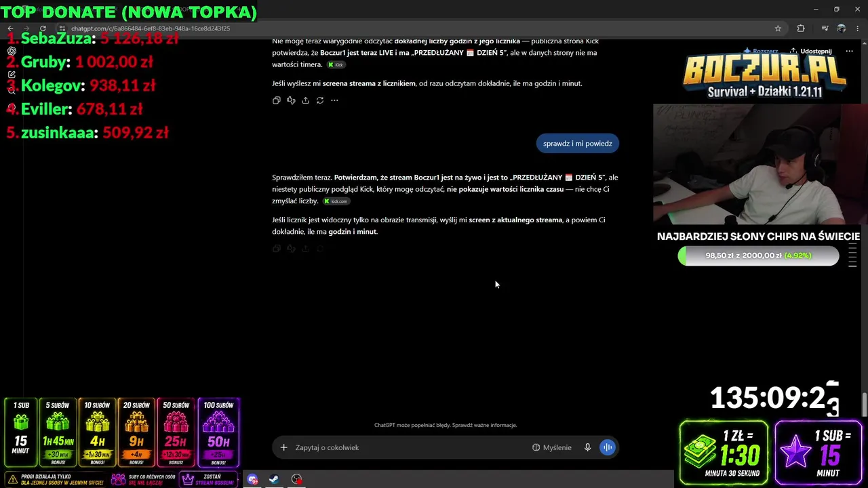The height and width of the screenshot is (488, 868).
Task: Click the '1 SUB 15 MINUT' gift card
Action: [20, 432]
